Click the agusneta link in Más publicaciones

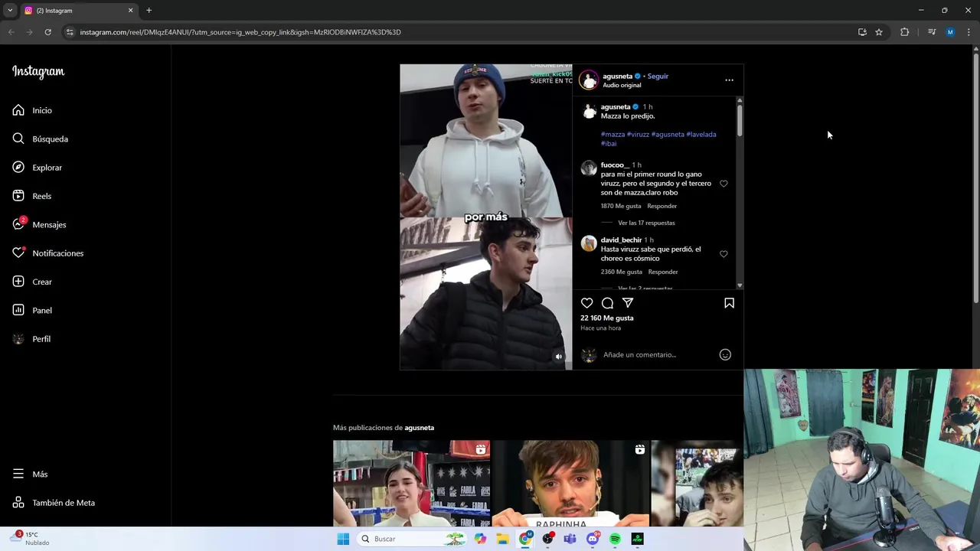tap(419, 427)
